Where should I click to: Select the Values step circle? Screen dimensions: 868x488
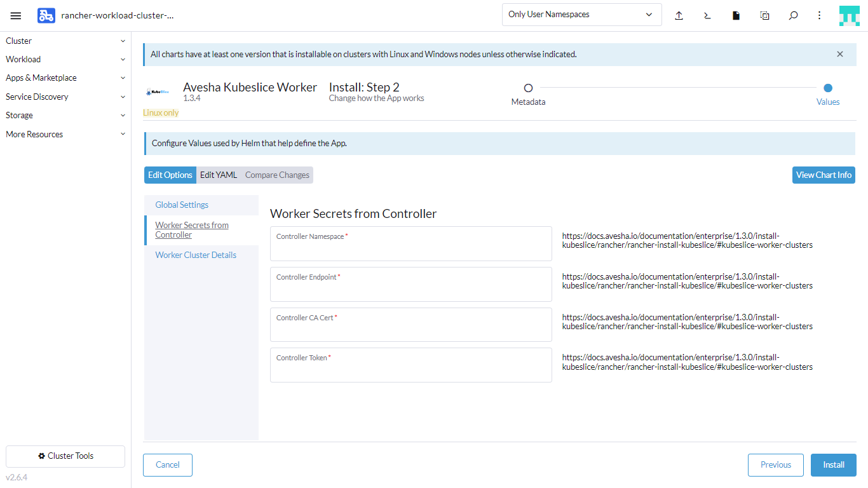coord(828,88)
